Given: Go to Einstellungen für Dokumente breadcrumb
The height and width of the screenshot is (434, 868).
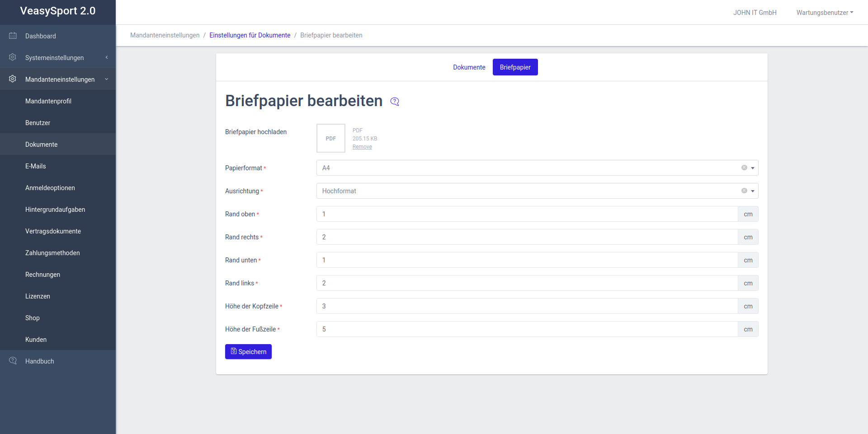Looking at the screenshot, I should coord(250,35).
